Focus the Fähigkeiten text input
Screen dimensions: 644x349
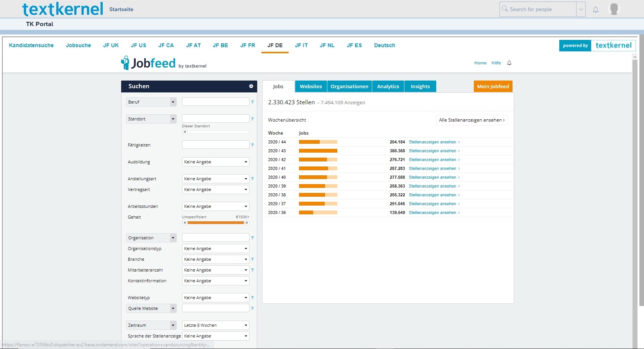click(x=216, y=145)
